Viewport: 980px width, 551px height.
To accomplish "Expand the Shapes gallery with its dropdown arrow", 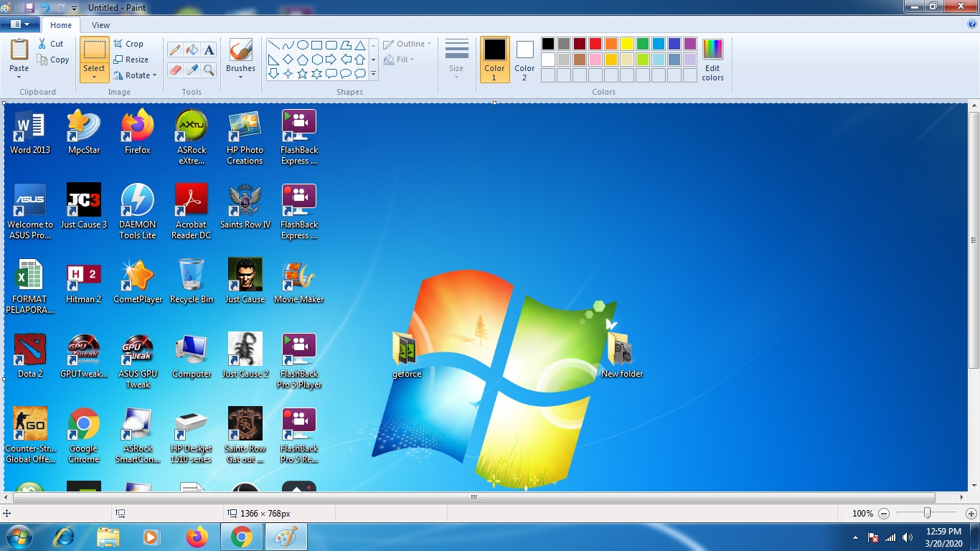I will click(x=373, y=73).
